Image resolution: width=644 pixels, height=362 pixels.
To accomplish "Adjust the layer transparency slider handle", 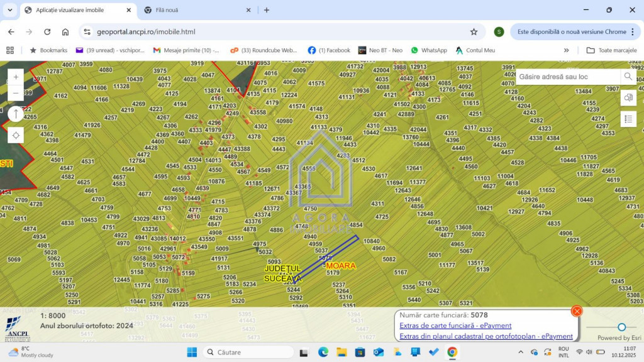I will pyautogui.click(x=621, y=327).
